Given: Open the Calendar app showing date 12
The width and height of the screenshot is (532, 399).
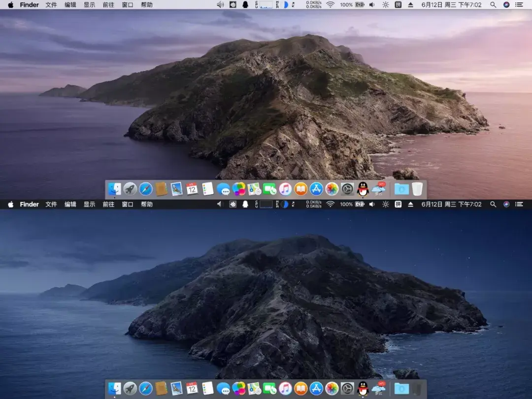Looking at the screenshot, I should point(192,189).
